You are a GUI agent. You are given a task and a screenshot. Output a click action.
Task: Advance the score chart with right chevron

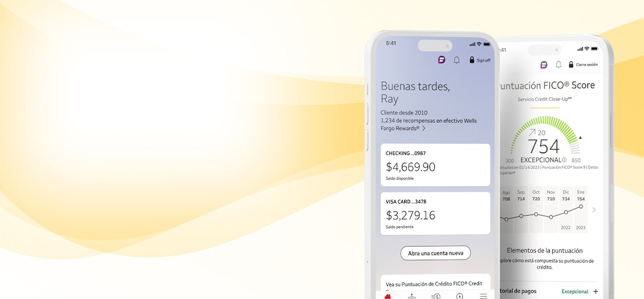click(x=594, y=210)
